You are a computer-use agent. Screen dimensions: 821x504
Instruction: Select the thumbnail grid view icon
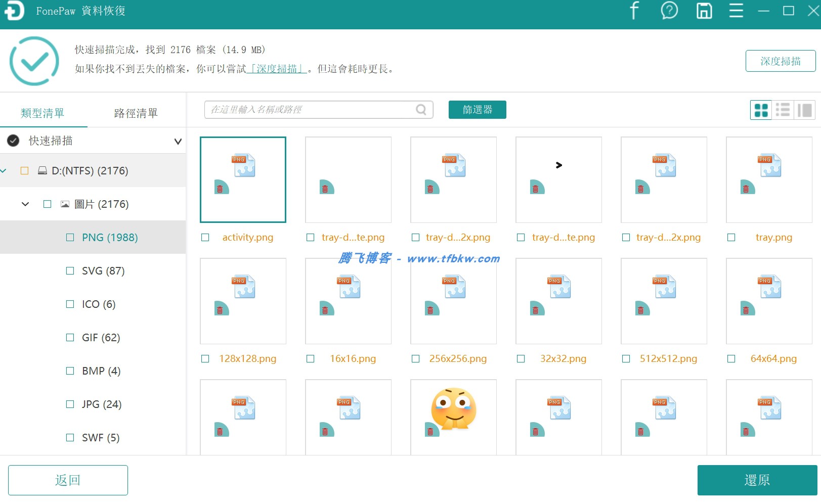click(x=760, y=110)
